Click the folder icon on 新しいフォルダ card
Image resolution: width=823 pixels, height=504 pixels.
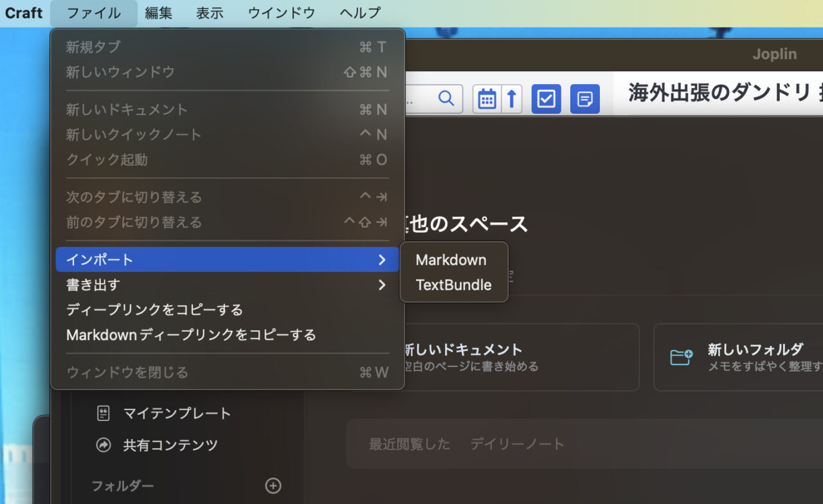681,357
